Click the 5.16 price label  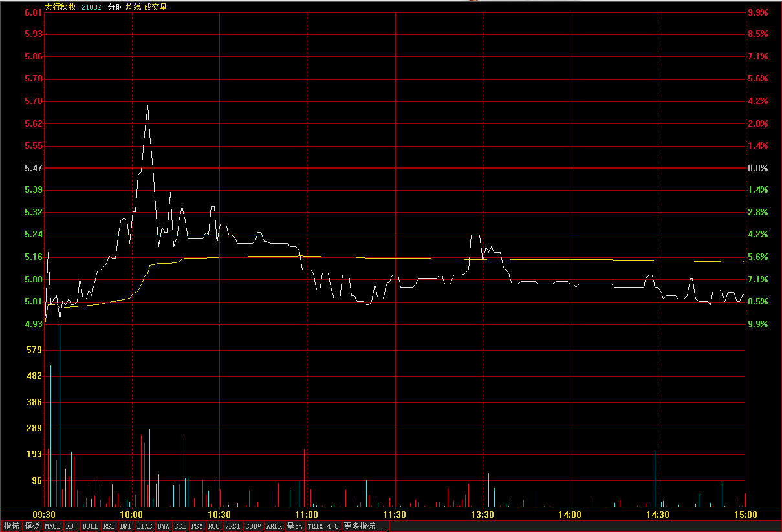pos(34,257)
